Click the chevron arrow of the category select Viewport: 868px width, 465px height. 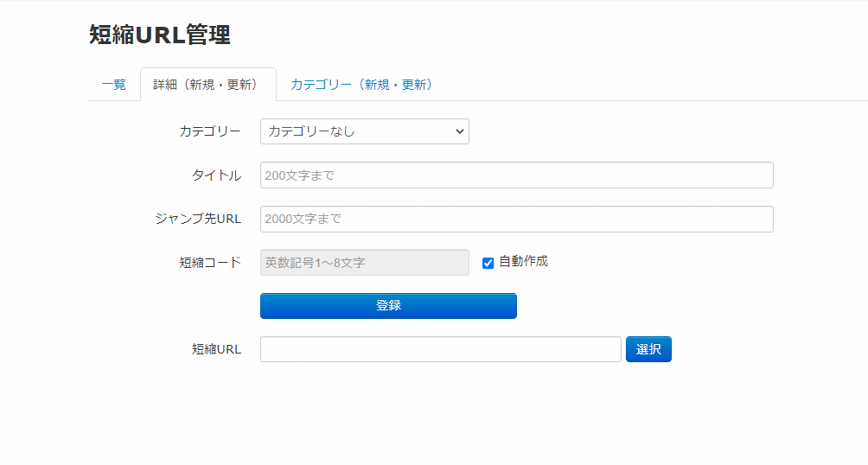click(x=459, y=131)
